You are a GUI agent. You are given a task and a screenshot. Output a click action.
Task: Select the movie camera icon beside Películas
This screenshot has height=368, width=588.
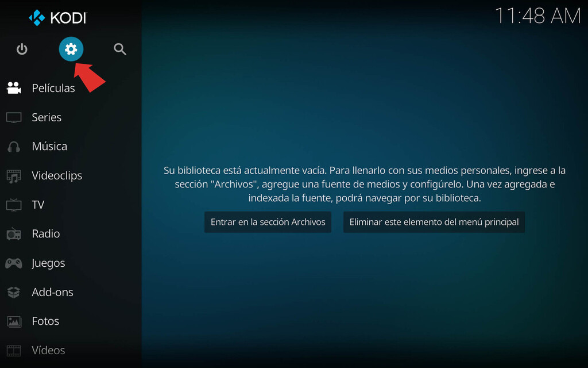point(14,87)
